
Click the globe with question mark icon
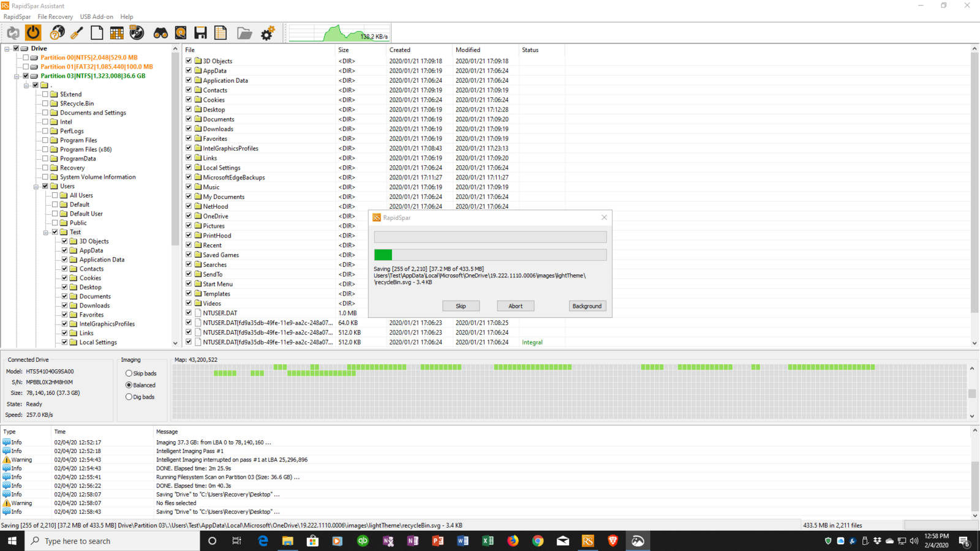[57, 33]
